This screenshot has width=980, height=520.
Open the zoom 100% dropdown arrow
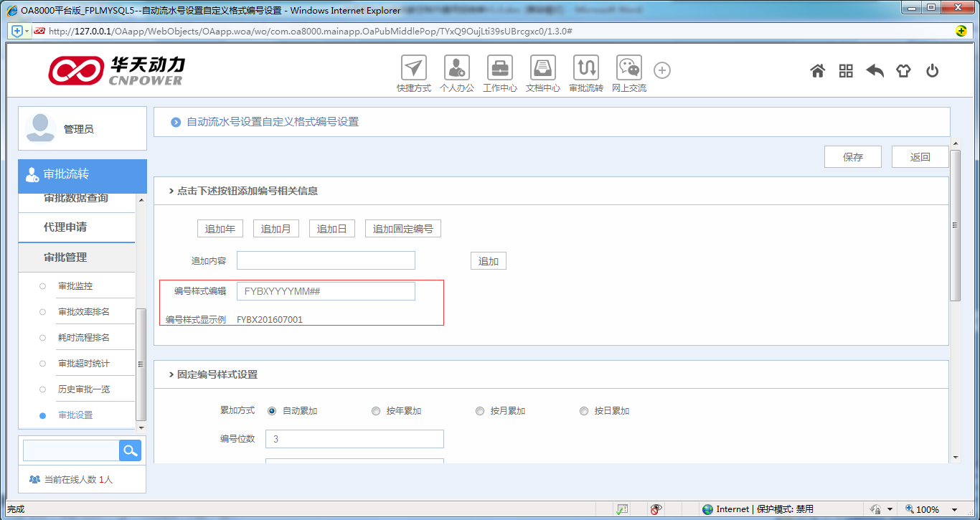pos(955,509)
